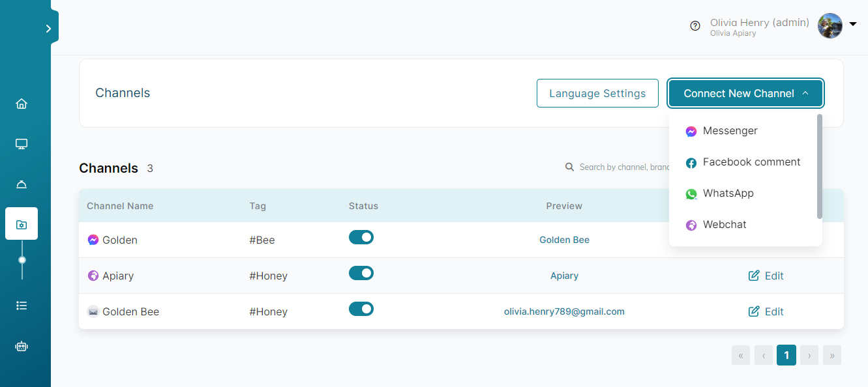Expand the left sidebar with chevron
Viewport: 868px width, 387px height.
point(48,29)
